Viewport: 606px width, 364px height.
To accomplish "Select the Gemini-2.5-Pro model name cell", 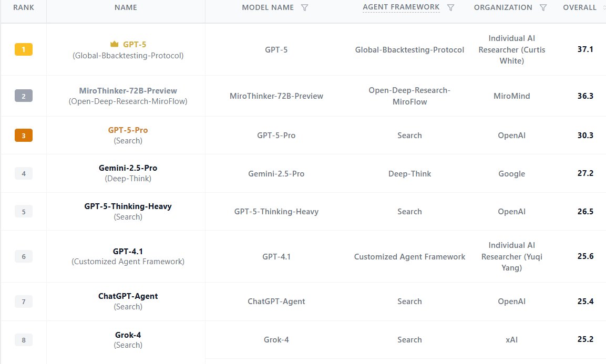I will coord(276,174).
